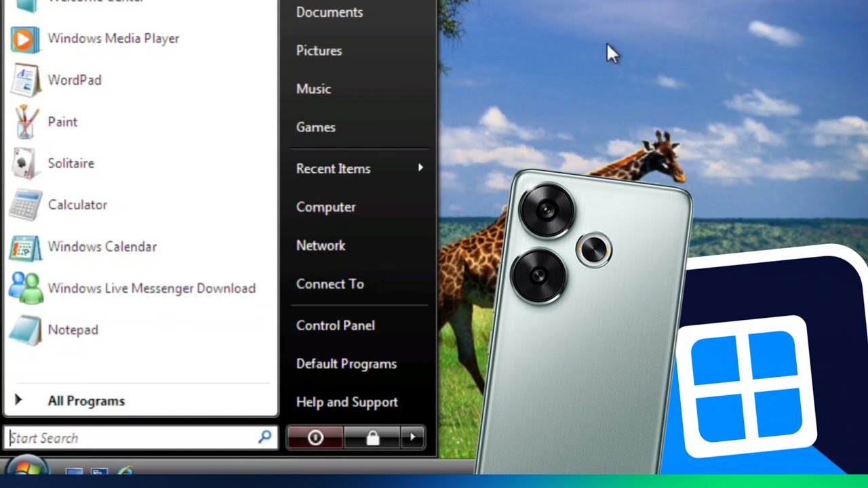Open Pictures from Start menu
The height and width of the screenshot is (488, 868).
point(319,51)
